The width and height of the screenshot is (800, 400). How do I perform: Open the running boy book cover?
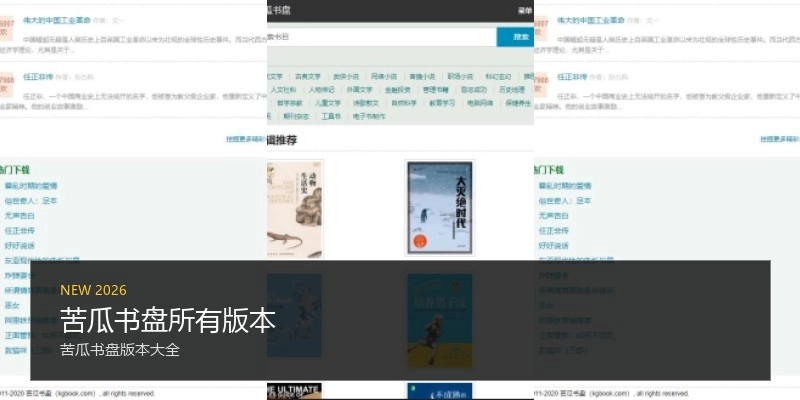[x=440, y=321]
